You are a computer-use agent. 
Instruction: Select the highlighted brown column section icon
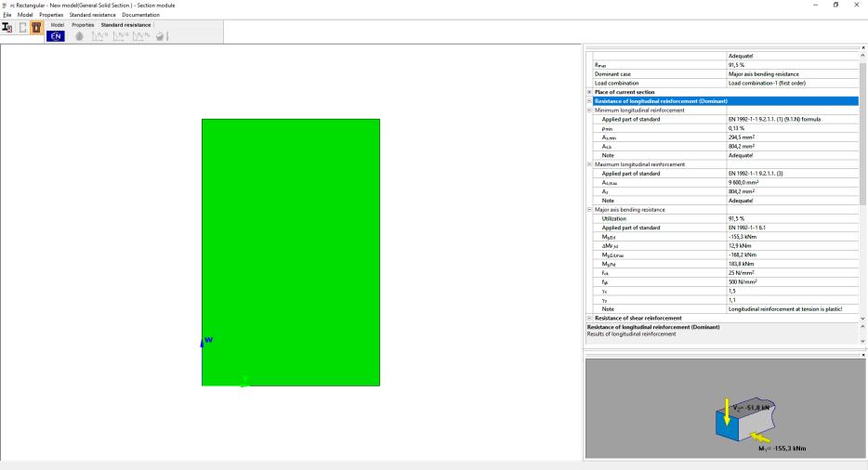tap(36, 27)
